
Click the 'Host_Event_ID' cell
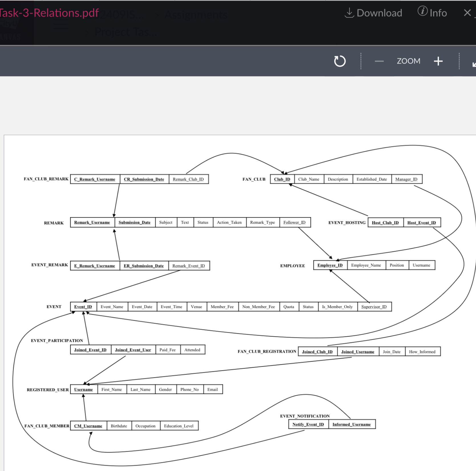(x=422, y=223)
